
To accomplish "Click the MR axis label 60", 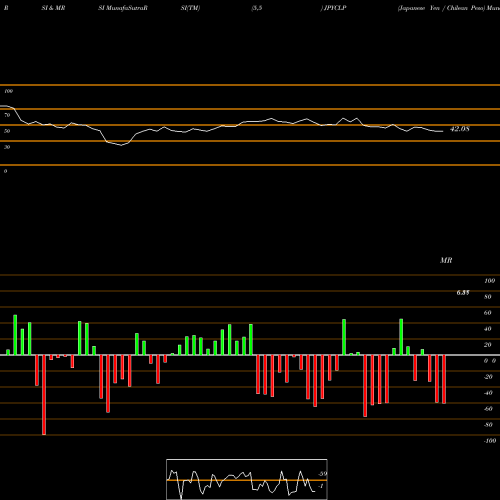I will pos(488,313).
